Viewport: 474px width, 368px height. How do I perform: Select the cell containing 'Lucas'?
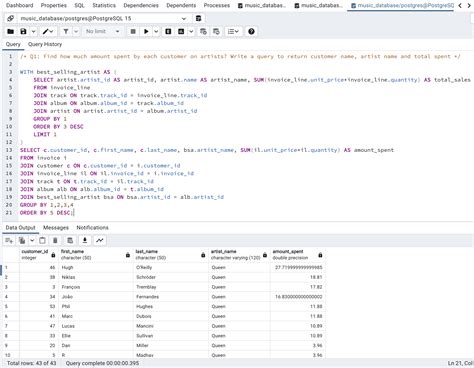coord(96,326)
